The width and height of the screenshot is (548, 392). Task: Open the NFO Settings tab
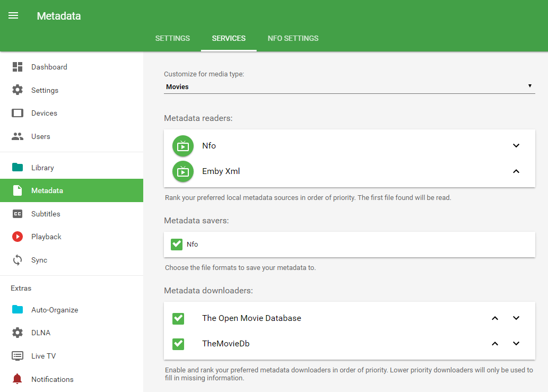[293, 38]
